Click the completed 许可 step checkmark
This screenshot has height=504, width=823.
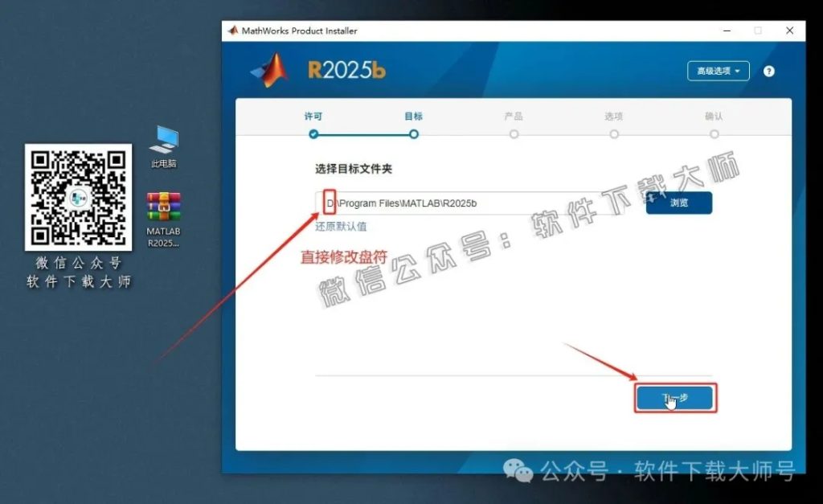(x=313, y=134)
